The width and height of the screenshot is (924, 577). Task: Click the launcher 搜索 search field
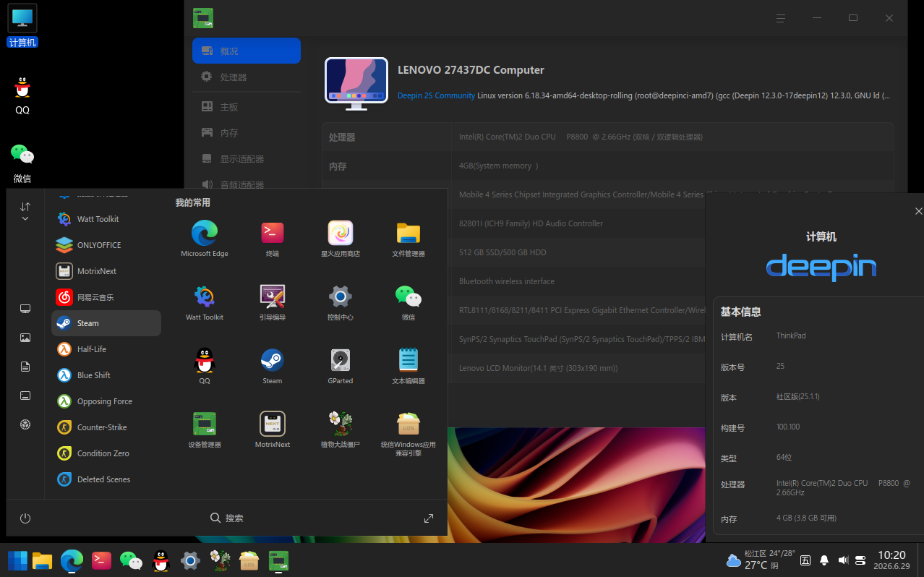pyautogui.click(x=227, y=518)
